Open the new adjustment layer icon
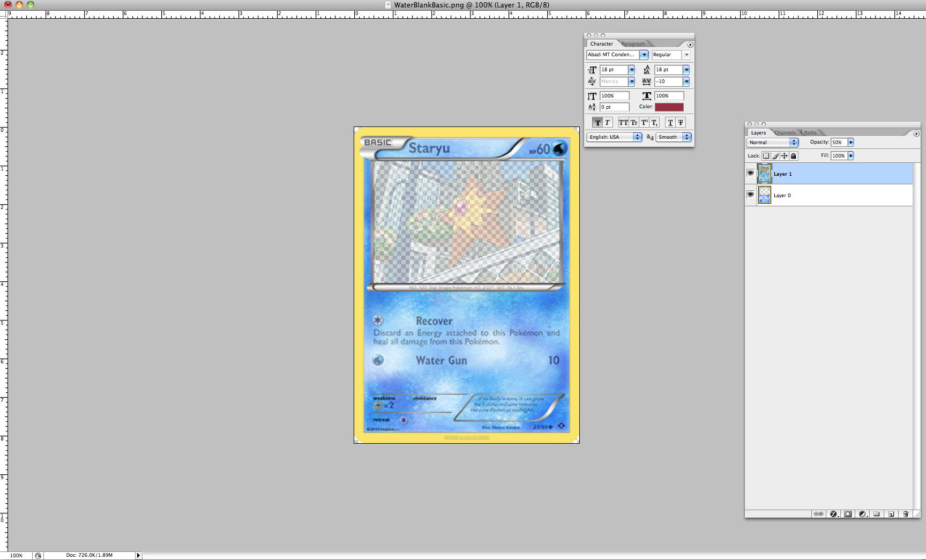The image size is (926, 560). (863, 513)
